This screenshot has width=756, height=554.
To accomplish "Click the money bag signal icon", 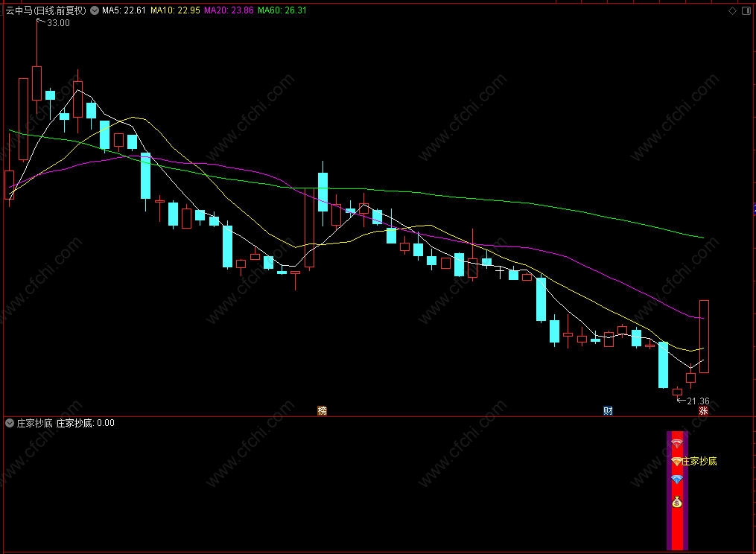I will pos(677,502).
